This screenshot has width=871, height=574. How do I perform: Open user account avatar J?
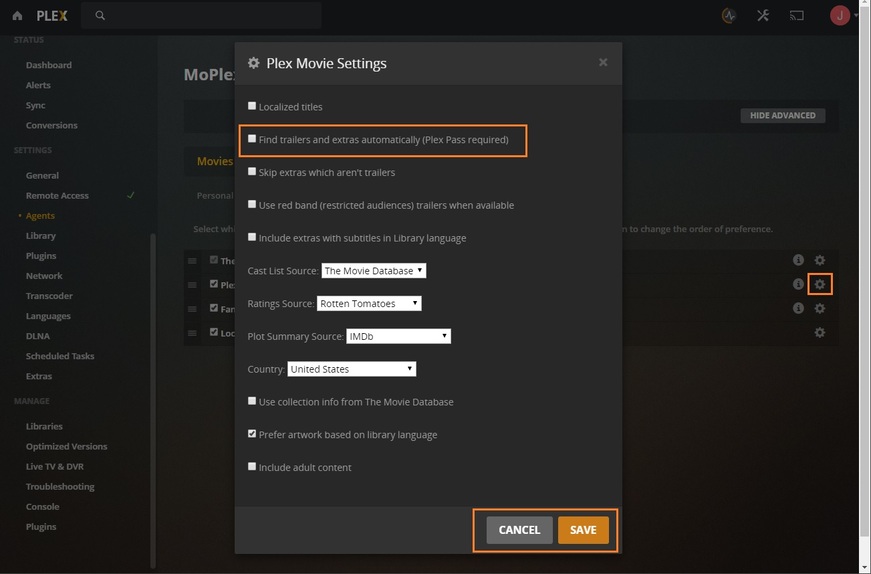coord(839,16)
